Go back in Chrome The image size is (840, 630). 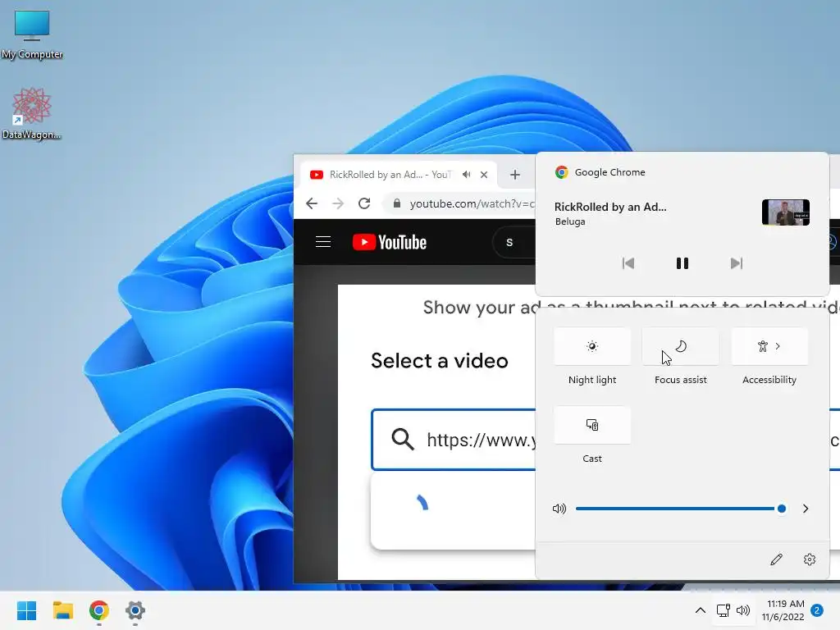click(x=312, y=203)
